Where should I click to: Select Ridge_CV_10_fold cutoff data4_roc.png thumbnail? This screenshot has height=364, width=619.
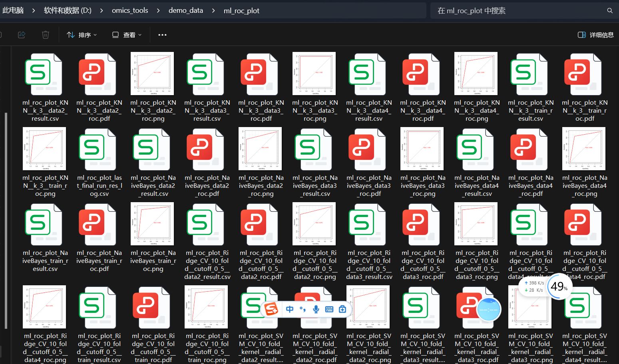(44, 307)
